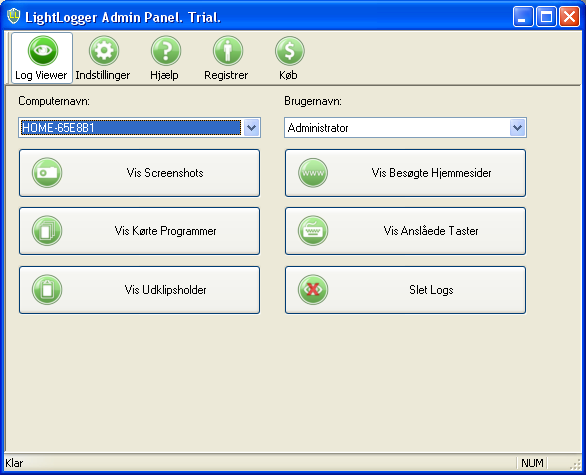The height and width of the screenshot is (475, 586).
Task: Click the Log Viewer label text
Action: (x=41, y=75)
